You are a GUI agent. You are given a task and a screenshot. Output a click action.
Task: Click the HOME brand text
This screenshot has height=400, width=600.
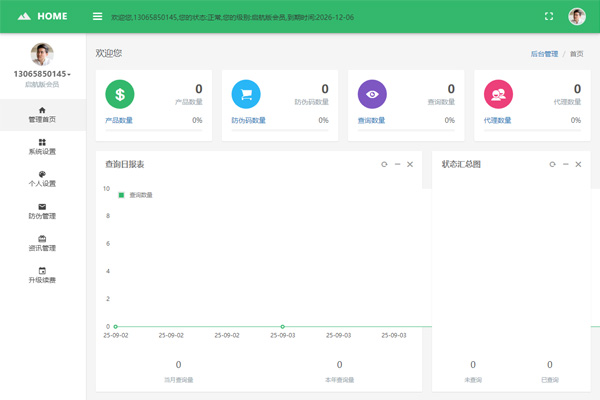pyautogui.click(x=52, y=16)
